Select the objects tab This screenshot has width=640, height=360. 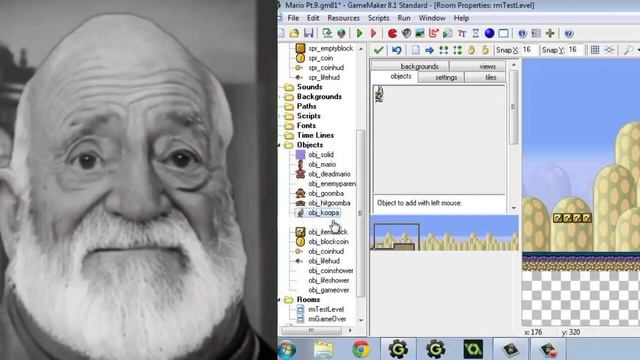coord(394,77)
